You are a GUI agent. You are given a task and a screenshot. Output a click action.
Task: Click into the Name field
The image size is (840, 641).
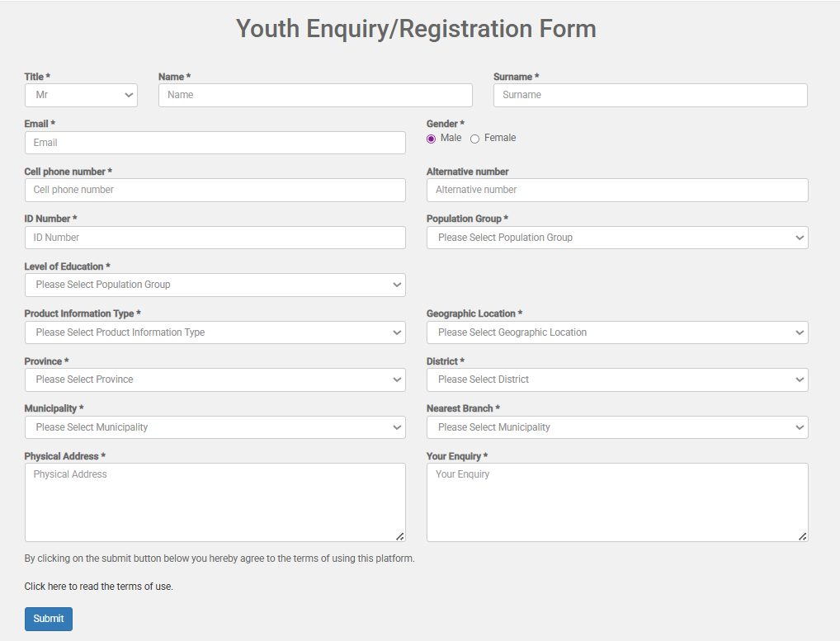[315, 95]
